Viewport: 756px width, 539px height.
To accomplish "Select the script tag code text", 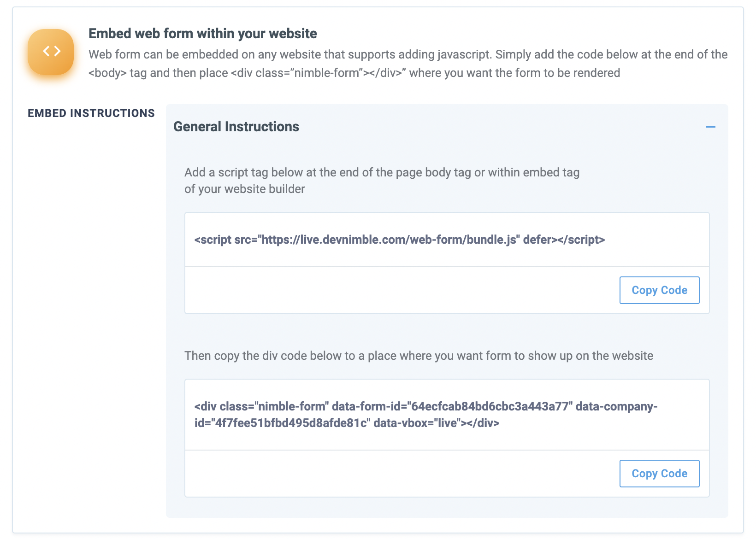I will click(x=399, y=240).
